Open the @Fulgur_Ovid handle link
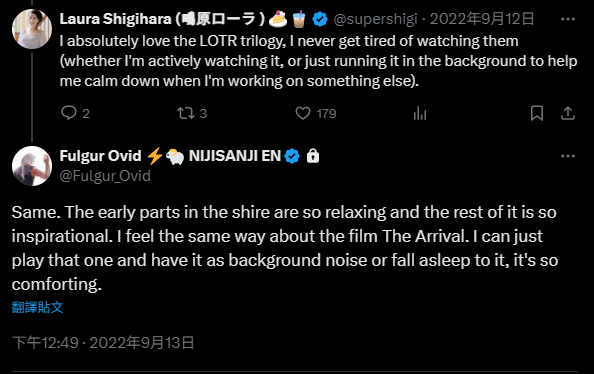The height and width of the screenshot is (374, 594). coord(105,176)
